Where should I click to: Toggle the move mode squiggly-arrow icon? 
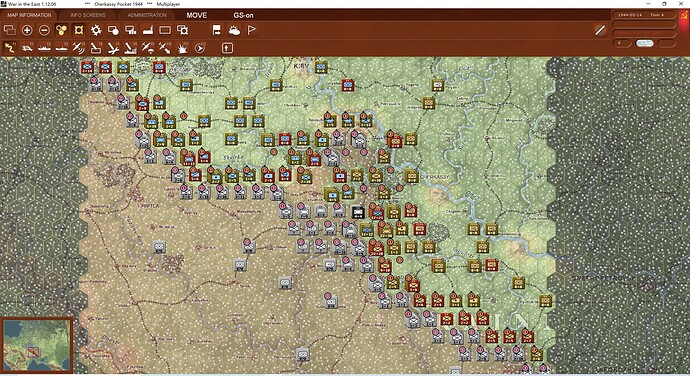point(10,48)
